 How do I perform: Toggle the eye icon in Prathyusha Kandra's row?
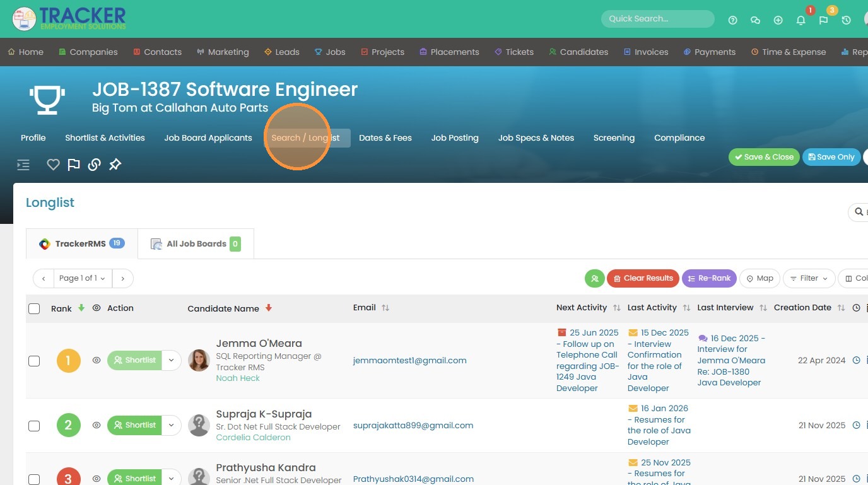(97, 479)
